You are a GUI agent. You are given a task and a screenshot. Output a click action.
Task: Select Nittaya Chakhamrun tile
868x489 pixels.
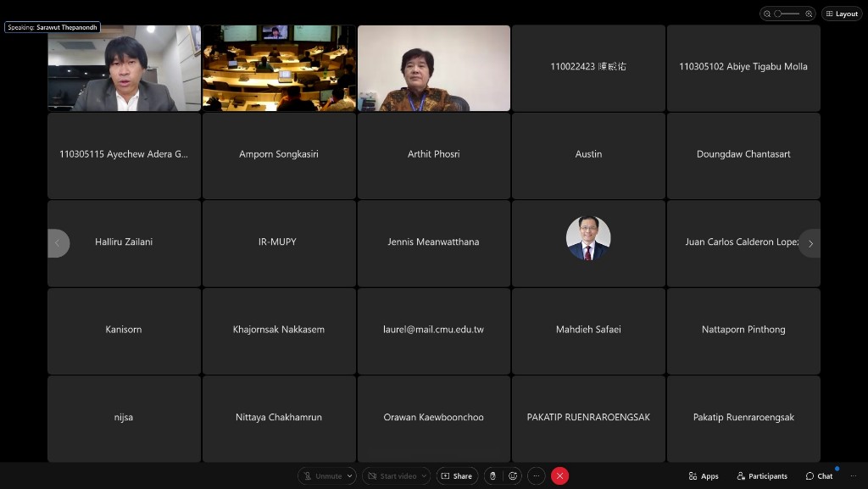pos(279,419)
